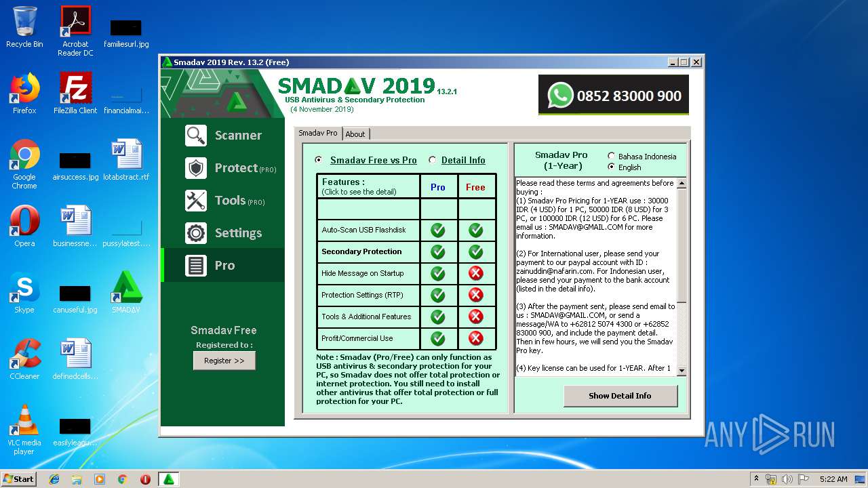The width and height of the screenshot is (868, 488).
Task: Click Free red cross for Hide Message on Startup
Action: (x=476, y=274)
